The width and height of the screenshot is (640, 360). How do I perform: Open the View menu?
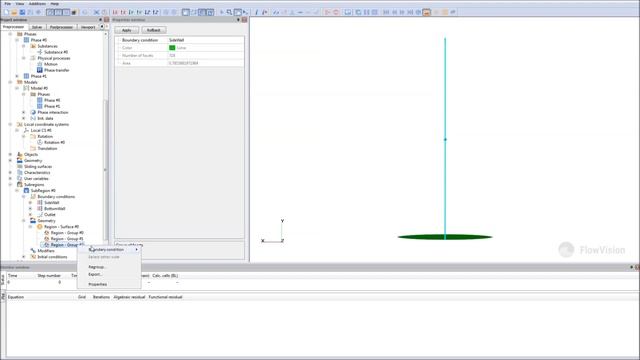tap(19, 4)
